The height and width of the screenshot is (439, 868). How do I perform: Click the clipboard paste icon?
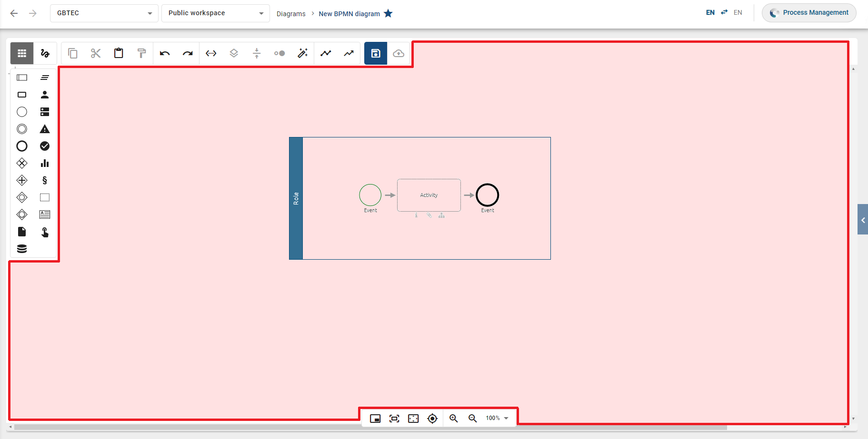[x=119, y=53]
